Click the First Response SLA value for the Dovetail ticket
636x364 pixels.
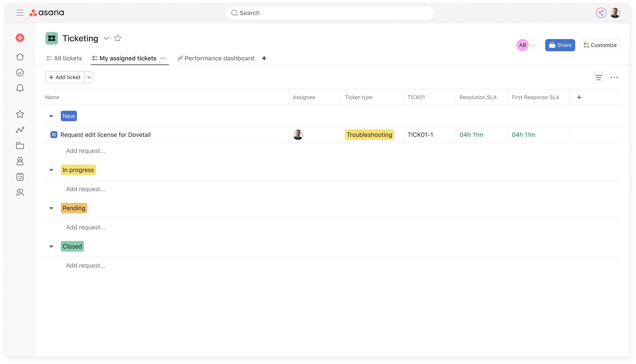pyautogui.click(x=523, y=135)
